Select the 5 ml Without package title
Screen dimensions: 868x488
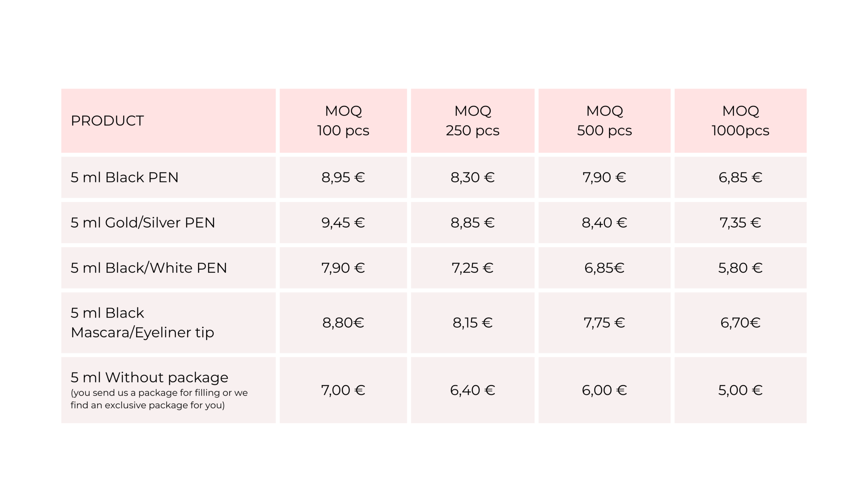pyautogui.click(x=150, y=378)
